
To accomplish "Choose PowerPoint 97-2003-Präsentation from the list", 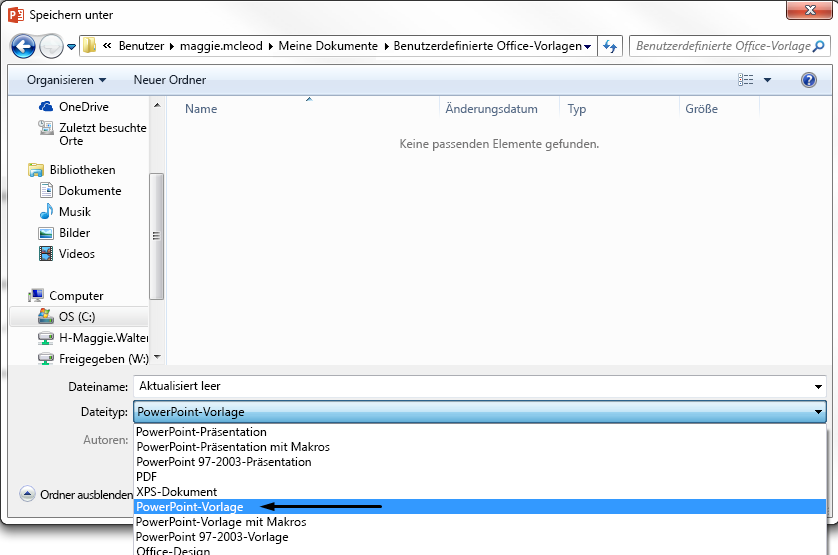I will [x=223, y=461].
